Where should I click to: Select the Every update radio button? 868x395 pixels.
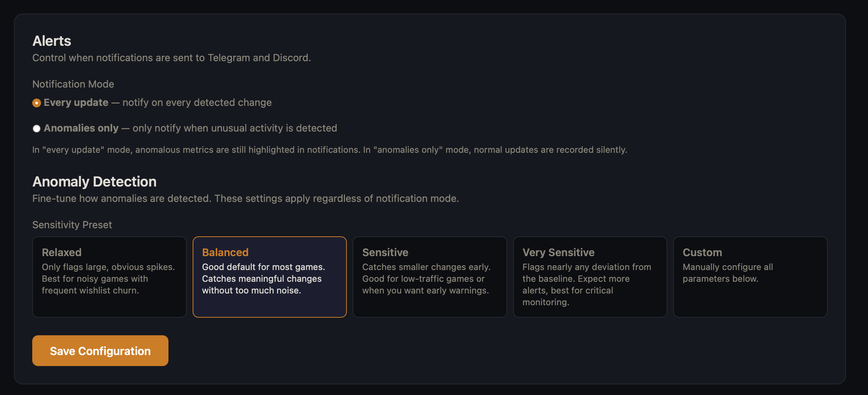coord(37,103)
